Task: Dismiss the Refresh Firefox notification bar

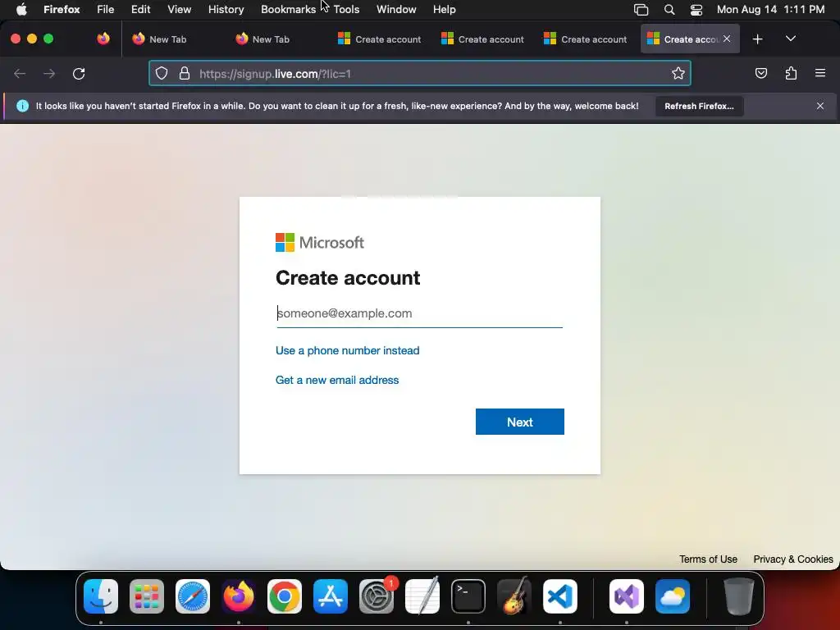Action: coord(820,106)
